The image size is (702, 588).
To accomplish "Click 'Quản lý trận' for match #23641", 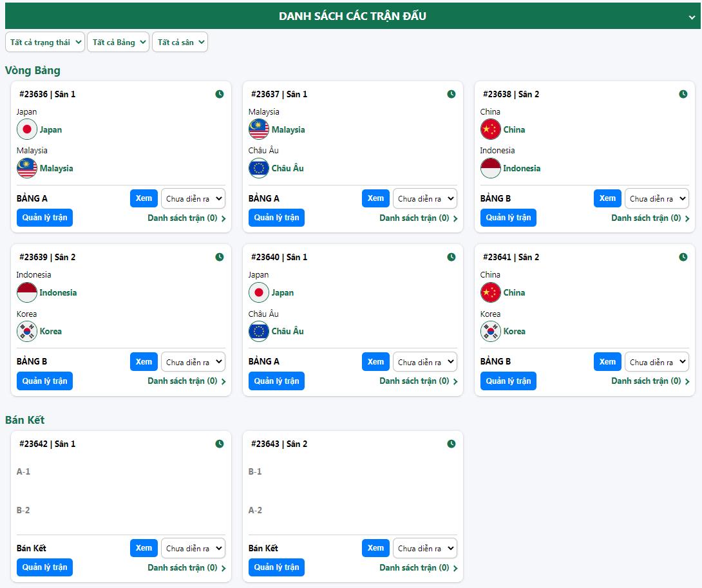I will [x=508, y=381].
